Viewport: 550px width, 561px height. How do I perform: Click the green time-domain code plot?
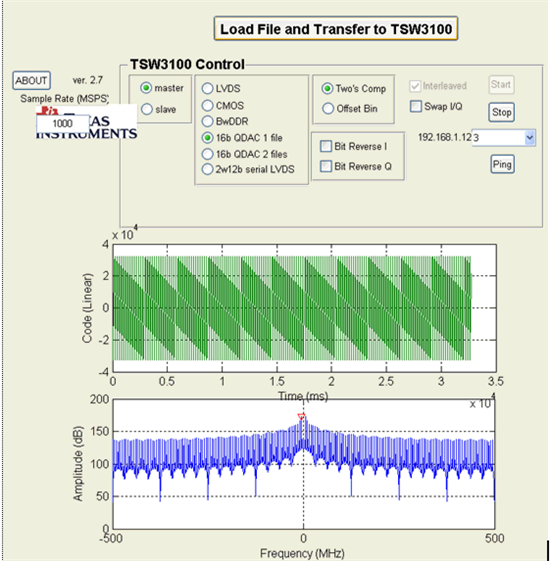305,308
